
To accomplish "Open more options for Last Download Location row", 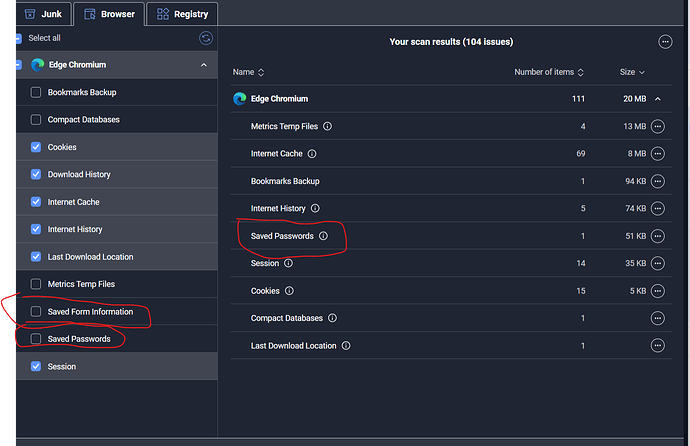I will coord(657,346).
